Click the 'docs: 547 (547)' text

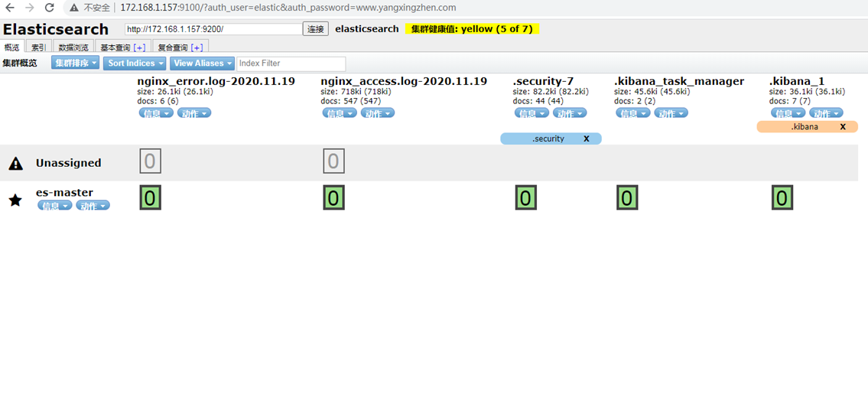pyautogui.click(x=349, y=101)
